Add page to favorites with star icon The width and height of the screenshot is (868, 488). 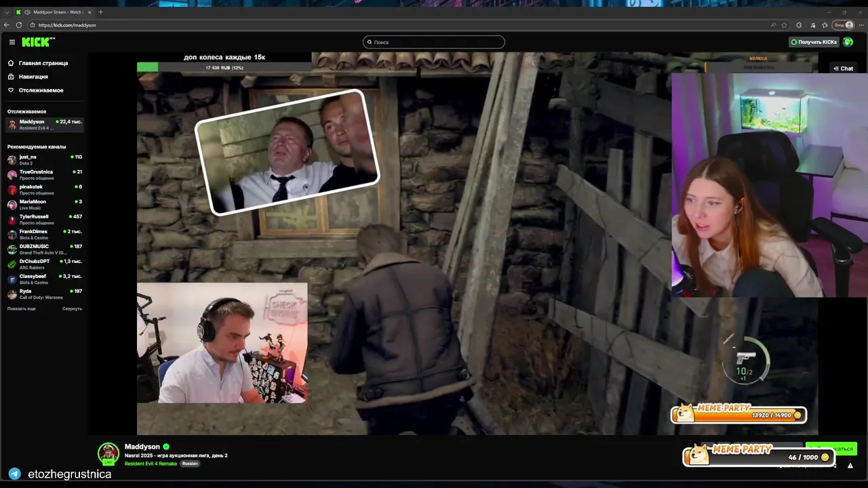tap(785, 25)
